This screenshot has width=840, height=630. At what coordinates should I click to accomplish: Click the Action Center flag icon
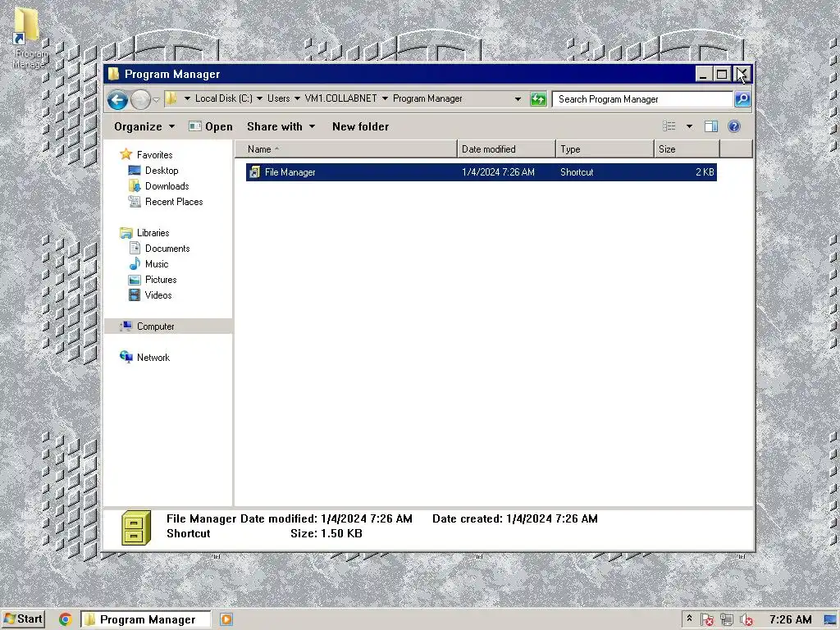(706, 620)
